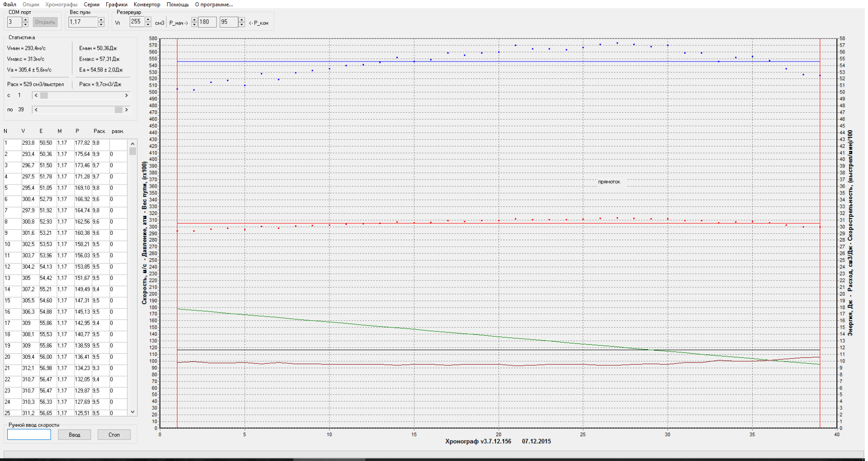This screenshot has height=461, width=868.
Task: Click the 'Eмакс = 57,31Дж' statistic
Action: click(x=99, y=59)
